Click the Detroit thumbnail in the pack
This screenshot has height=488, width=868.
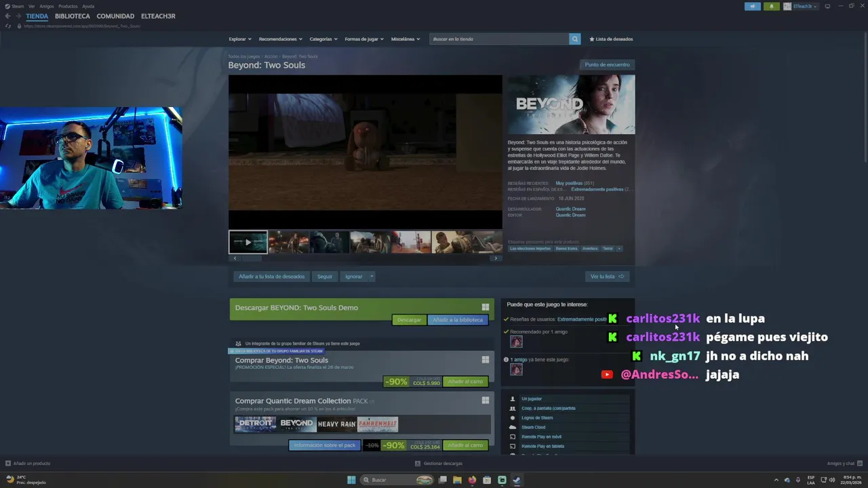(255, 424)
